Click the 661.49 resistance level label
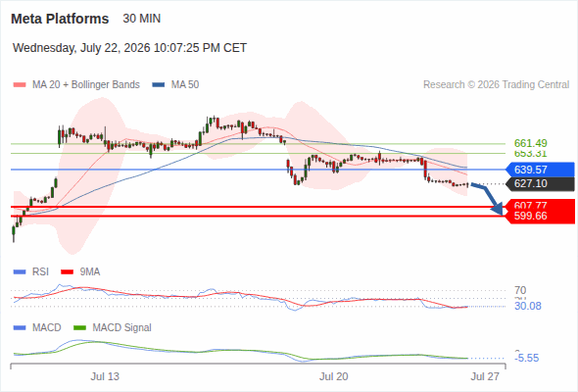The width and height of the screenshot is (578, 392). [x=530, y=143]
